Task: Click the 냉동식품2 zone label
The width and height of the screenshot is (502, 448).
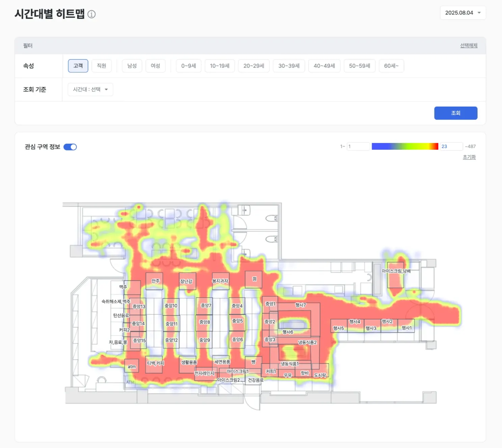Action: point(307,342)
